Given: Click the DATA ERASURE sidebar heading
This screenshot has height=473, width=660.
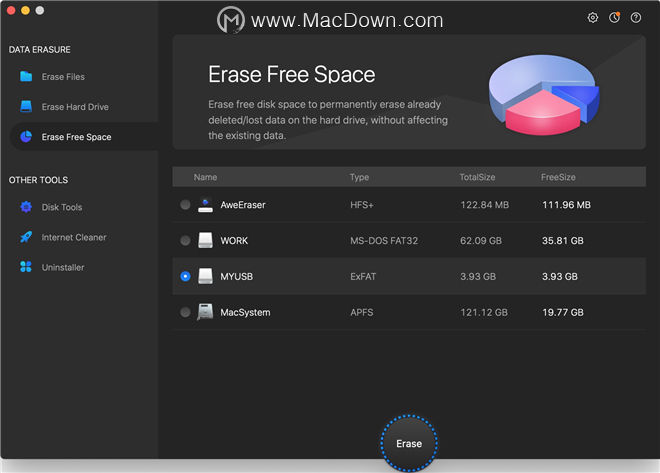Looking at the screenshot, I should pyautogui.click(x=40, y=50).
